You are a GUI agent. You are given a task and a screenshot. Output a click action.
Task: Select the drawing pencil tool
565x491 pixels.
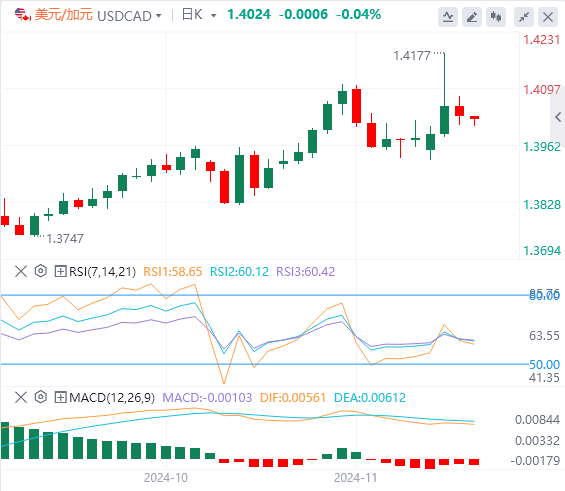pos(472,17)
